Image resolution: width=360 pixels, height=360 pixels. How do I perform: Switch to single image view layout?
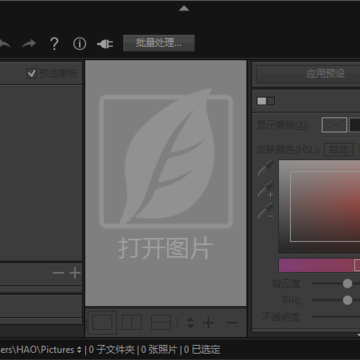[102, 323]
